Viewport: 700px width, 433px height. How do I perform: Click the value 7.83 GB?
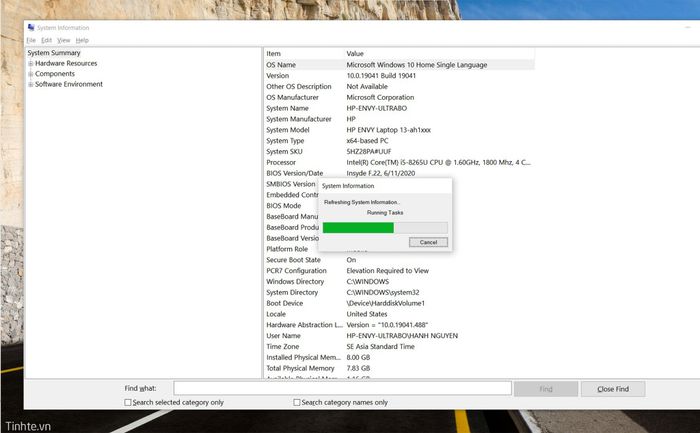(x=358, y=368)
